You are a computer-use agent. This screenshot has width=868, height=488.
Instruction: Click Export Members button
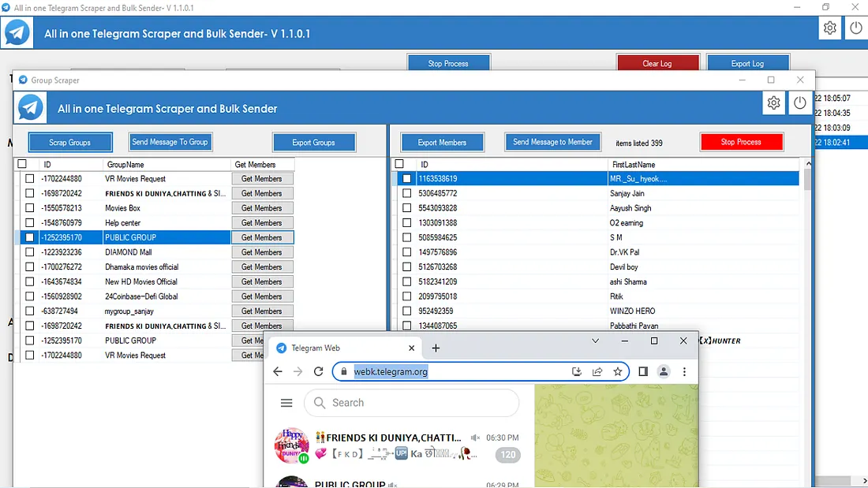point(442,142)
